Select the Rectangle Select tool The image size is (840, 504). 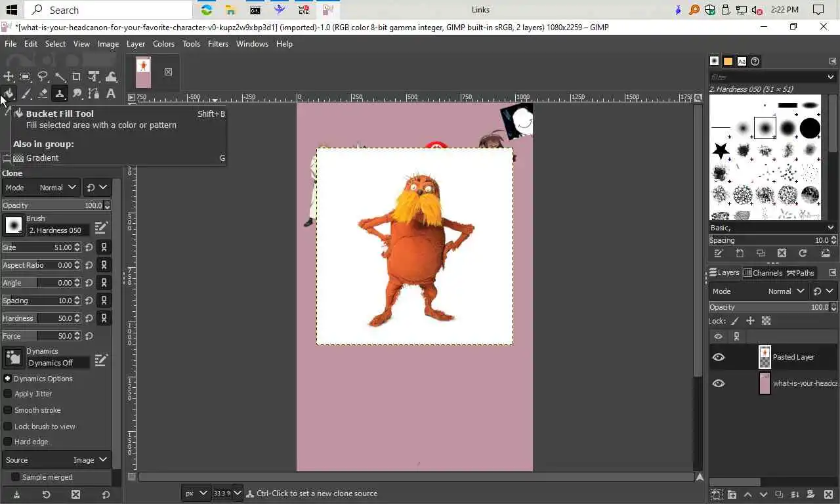(26, 77)
